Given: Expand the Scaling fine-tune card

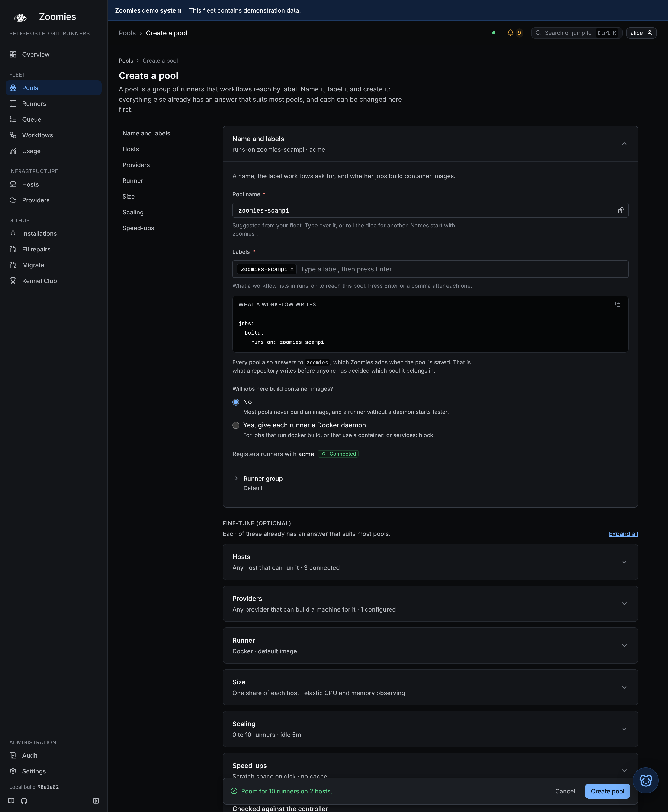Looking at the screenshot, I should (430, 729).
